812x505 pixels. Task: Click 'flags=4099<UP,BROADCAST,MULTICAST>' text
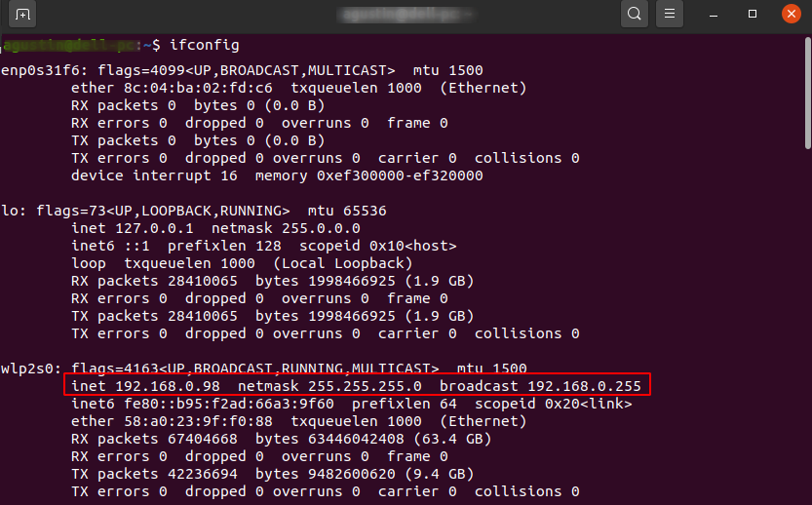(247, 70)
